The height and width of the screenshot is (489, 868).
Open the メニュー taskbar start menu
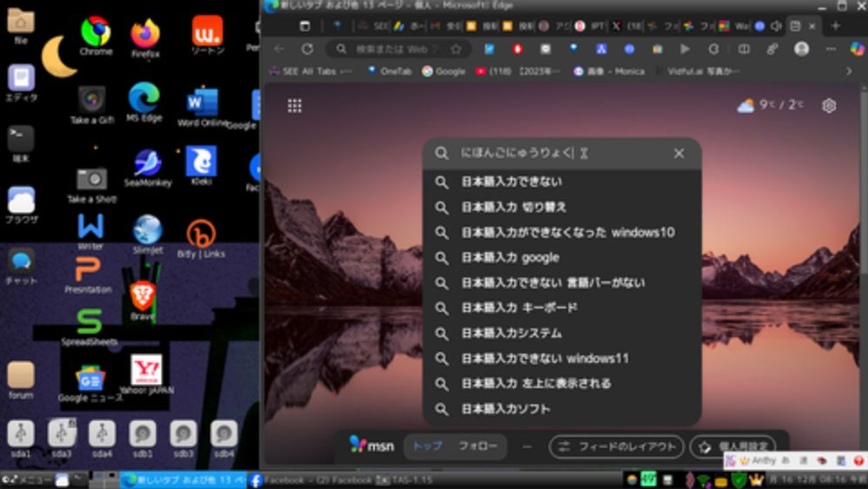(x=27, y=480)
